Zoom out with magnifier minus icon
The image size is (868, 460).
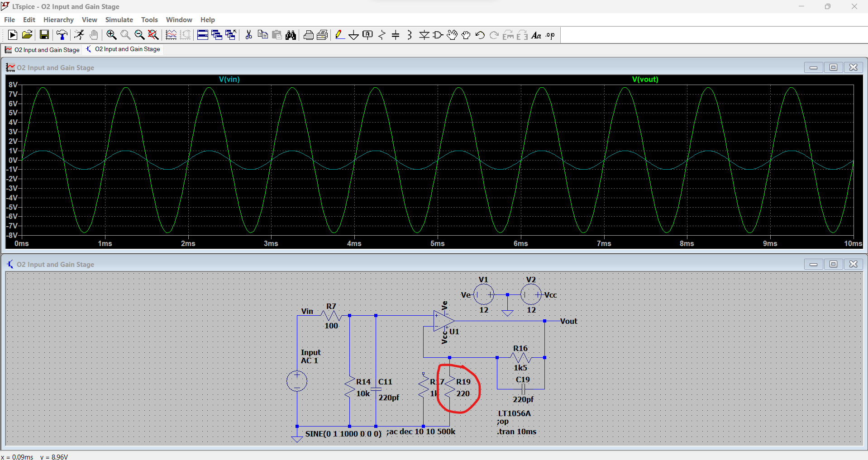[x=139, y=35]
